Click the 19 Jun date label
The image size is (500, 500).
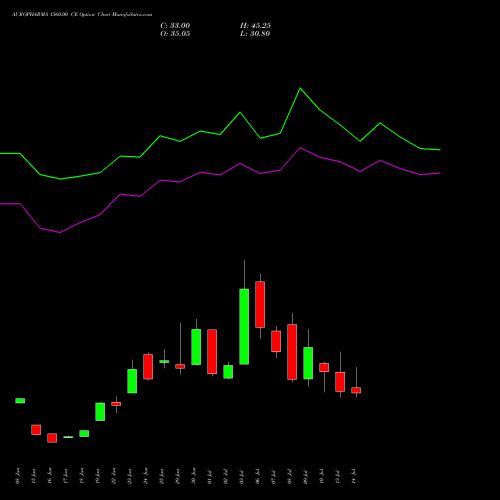coord(98,476)
